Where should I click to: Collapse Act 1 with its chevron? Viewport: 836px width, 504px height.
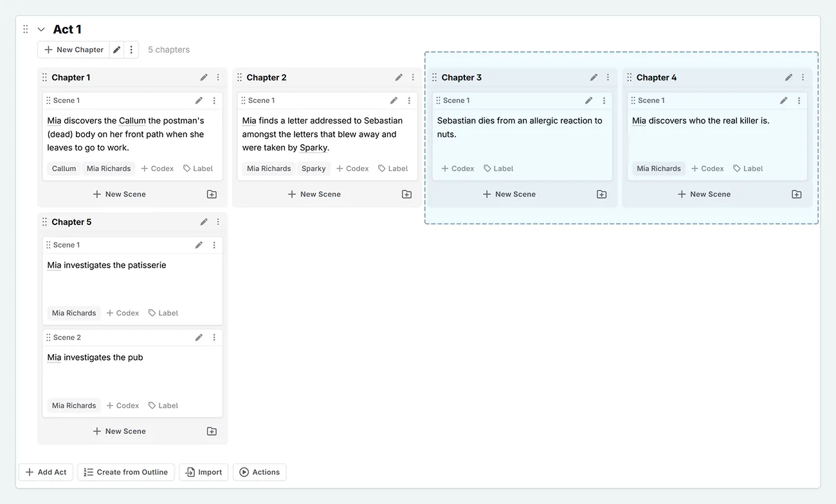[x=41, y=29]
